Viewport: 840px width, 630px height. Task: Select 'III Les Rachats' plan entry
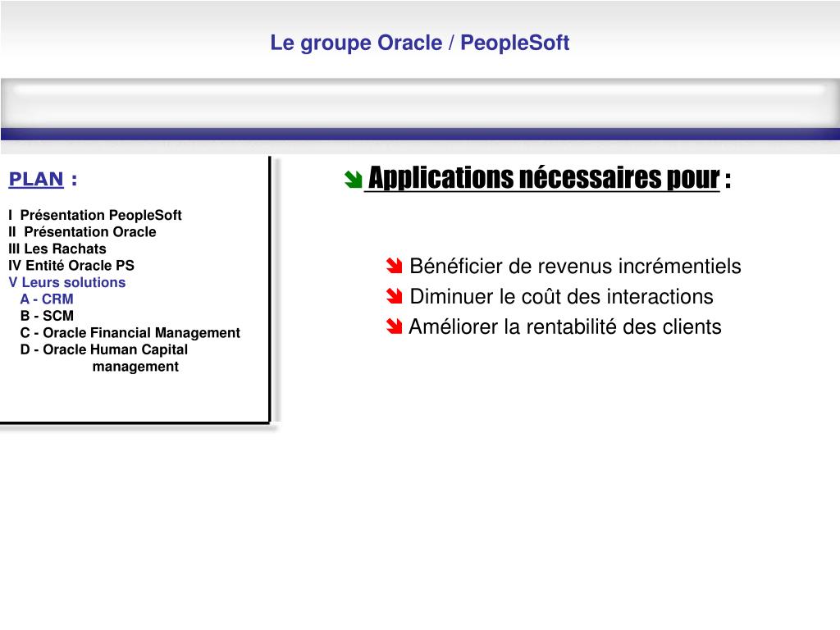click(57, 249)
